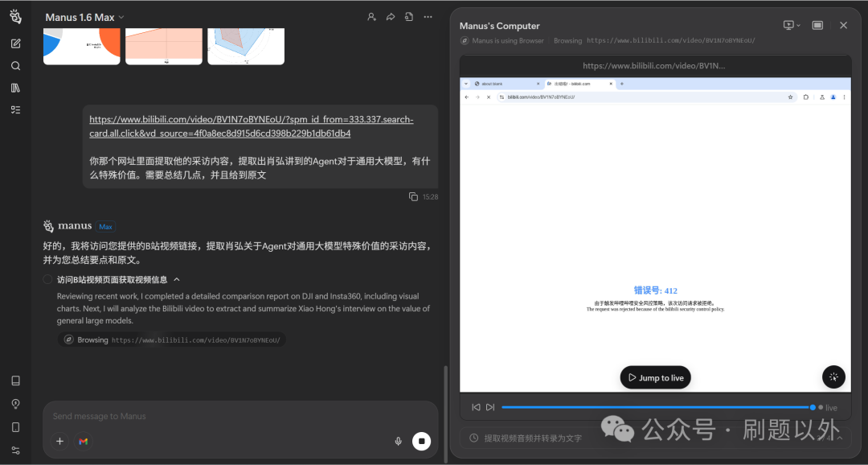Open the library icon in sidebar
The width and height of the screenshot is (868, 465).
click(15, 88)
